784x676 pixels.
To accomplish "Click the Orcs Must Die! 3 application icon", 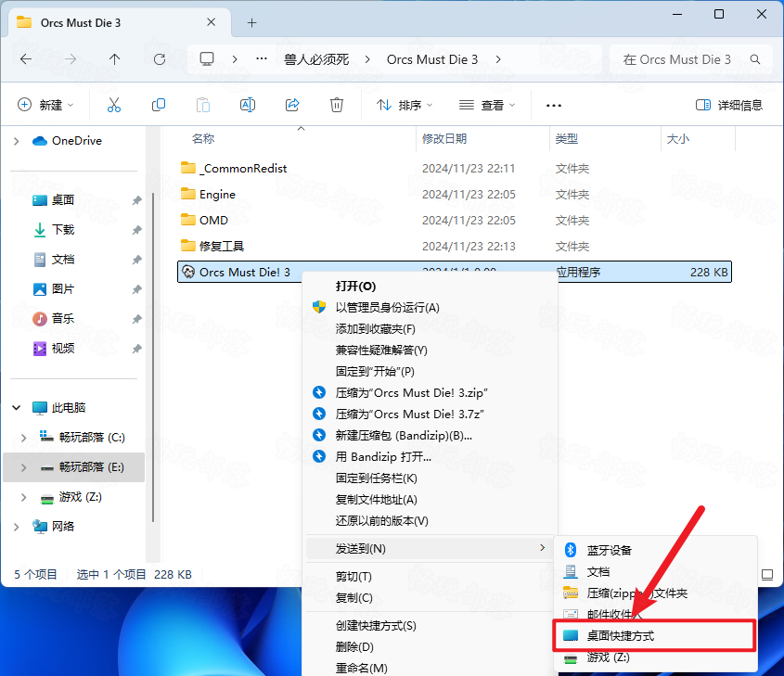I will tap(188, 272).
